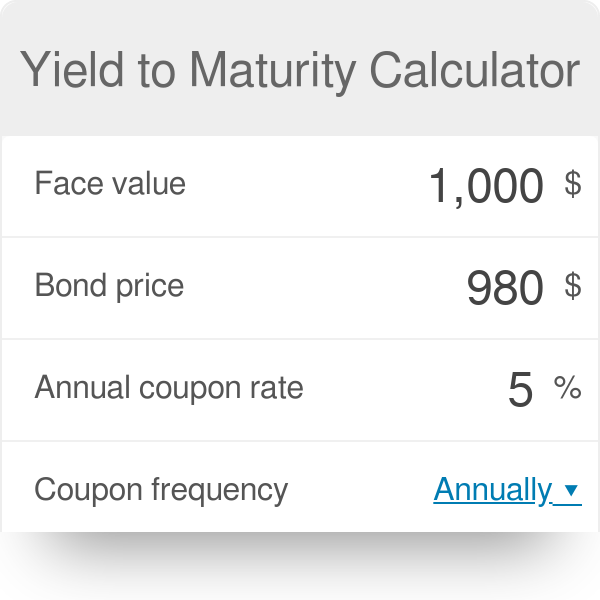This screenshot has width=600, height=600.
Task: Click the word Calculator in the title
Action: point(474,70)
